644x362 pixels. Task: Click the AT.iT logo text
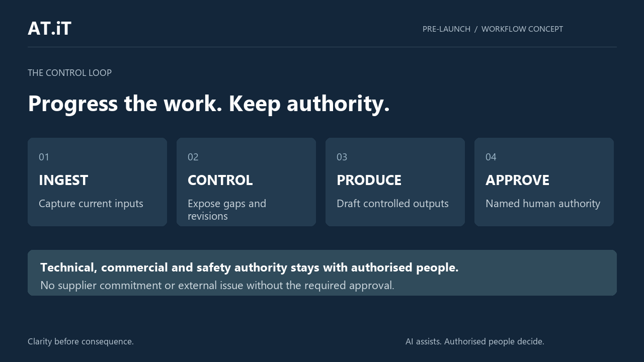coord(49,29)
